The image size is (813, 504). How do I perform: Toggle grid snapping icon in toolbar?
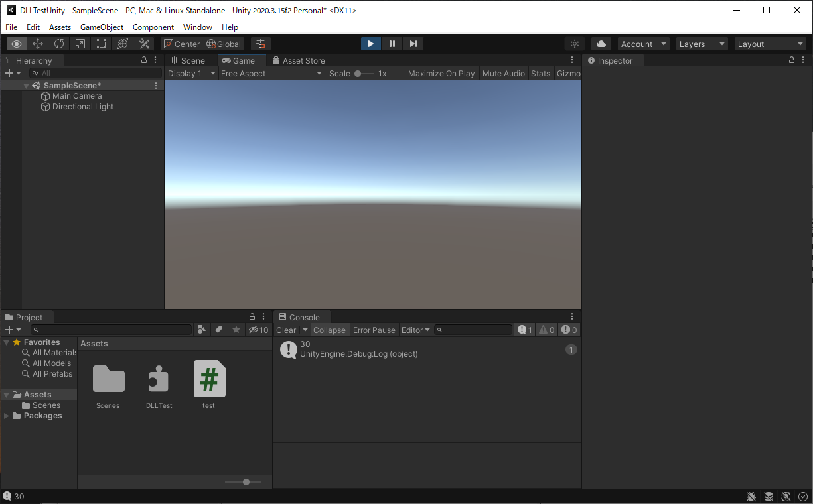click(x=261, y=44)
